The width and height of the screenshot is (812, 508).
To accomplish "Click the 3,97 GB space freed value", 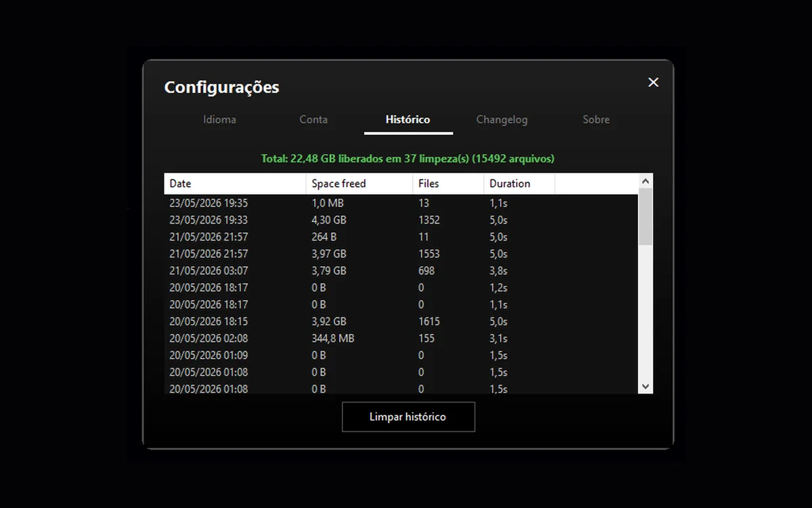I will tap(329, 253).
